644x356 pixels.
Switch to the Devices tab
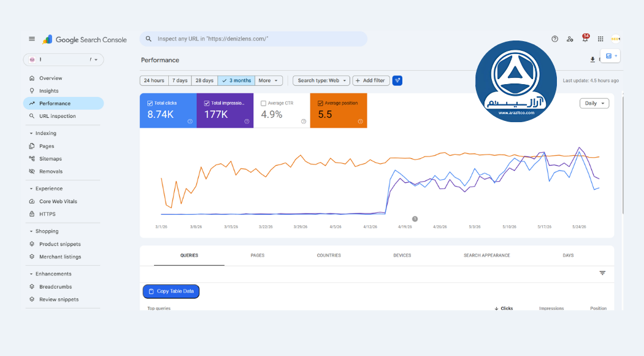(x=402, y=255)
